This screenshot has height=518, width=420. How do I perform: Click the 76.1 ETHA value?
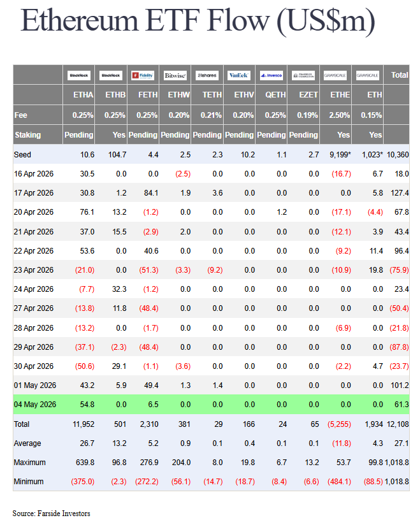[x=87, y=212]
